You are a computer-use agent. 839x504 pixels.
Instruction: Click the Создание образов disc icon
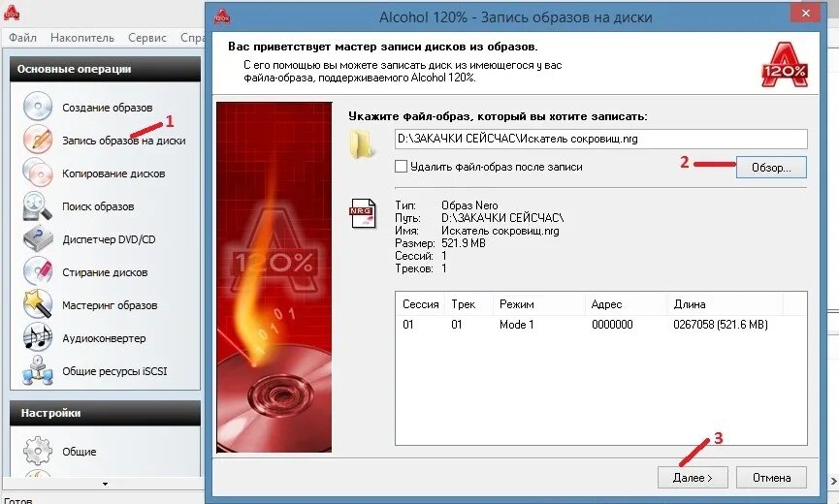coord(38,106)
